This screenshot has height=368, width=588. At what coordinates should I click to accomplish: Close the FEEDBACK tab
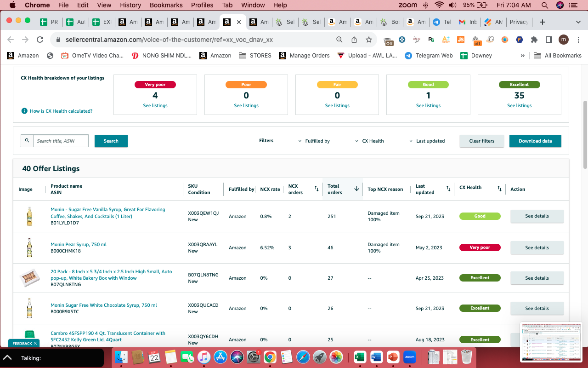35,344
